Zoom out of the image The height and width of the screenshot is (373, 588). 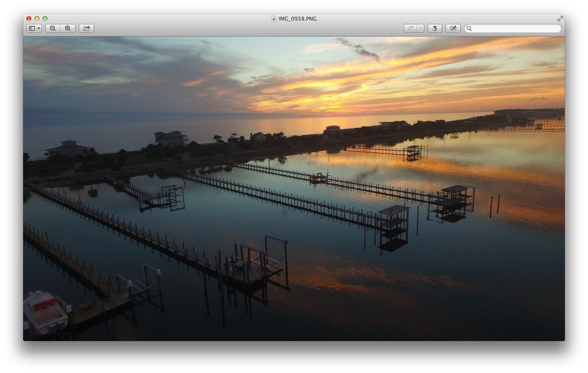pyautogui.click(x=53, y=28)
